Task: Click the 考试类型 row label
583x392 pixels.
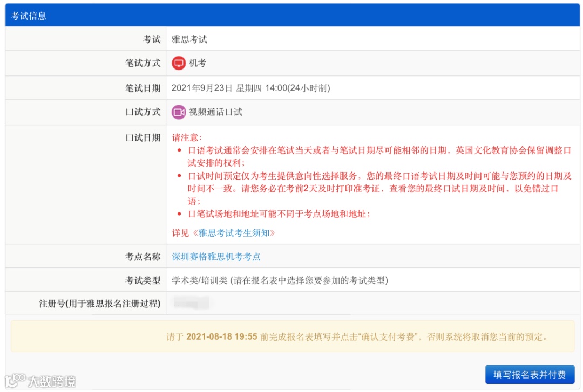Action: pyautogui.click(x=143, y=280)
